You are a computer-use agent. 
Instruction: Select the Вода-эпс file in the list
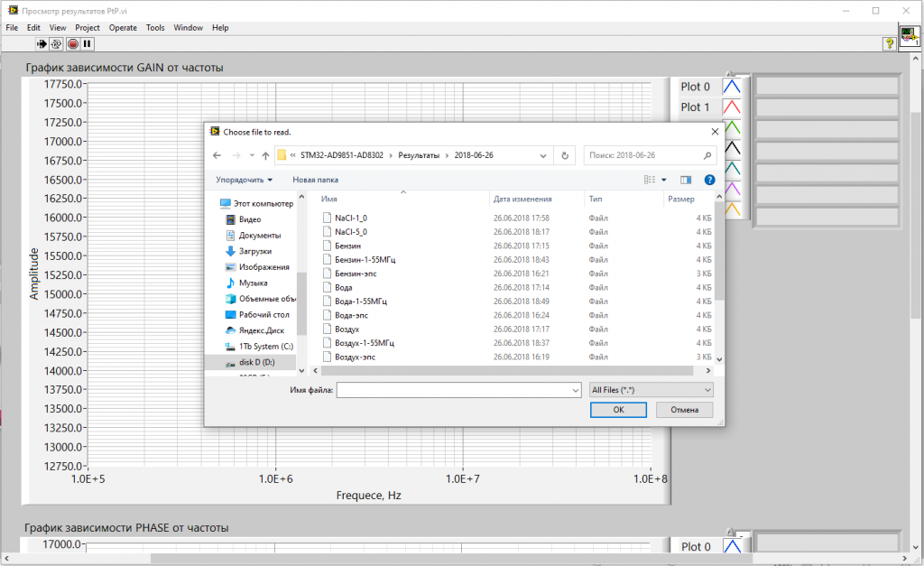[351, 315]
